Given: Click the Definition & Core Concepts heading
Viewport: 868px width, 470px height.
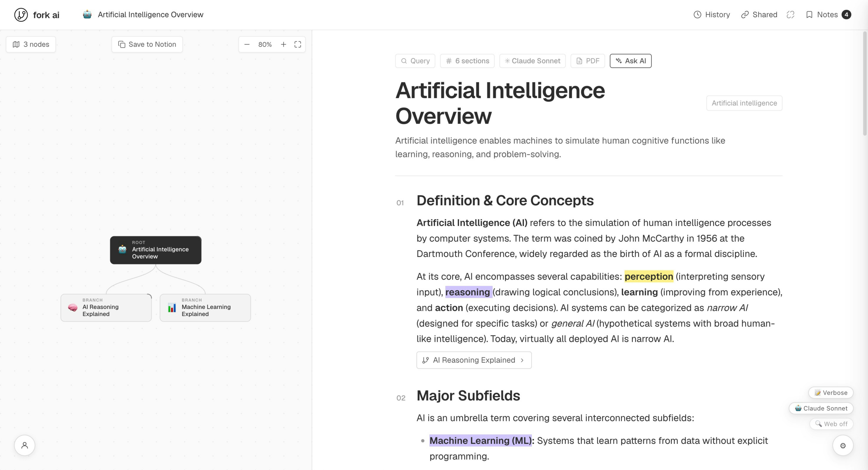Looking at the screenshot, I should (505, 200).
